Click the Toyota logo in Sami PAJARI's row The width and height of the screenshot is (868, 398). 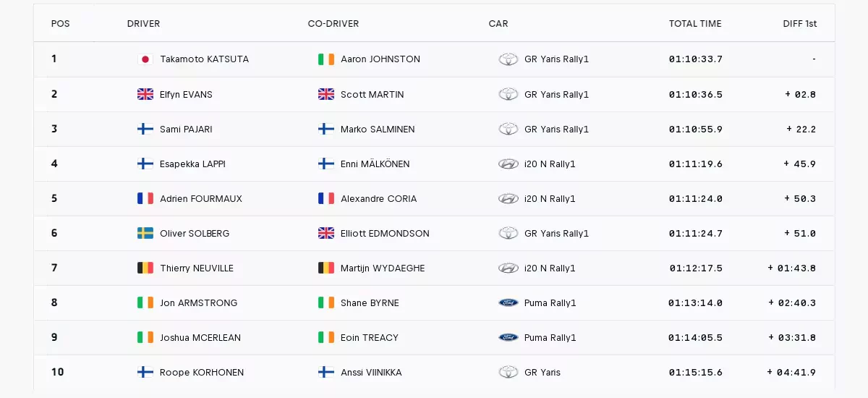pyautogui.click(x=509, y=129)
